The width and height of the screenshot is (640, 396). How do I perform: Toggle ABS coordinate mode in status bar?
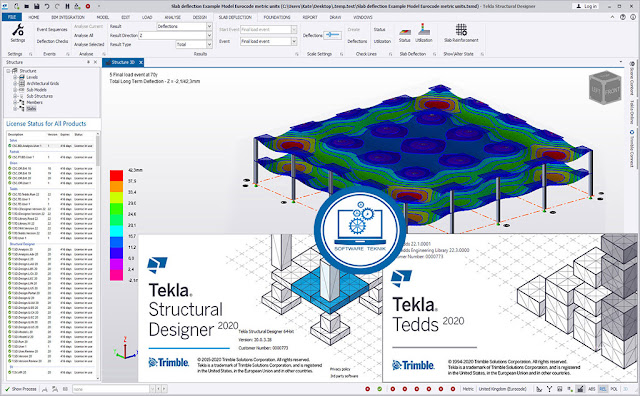pos(591,389)
